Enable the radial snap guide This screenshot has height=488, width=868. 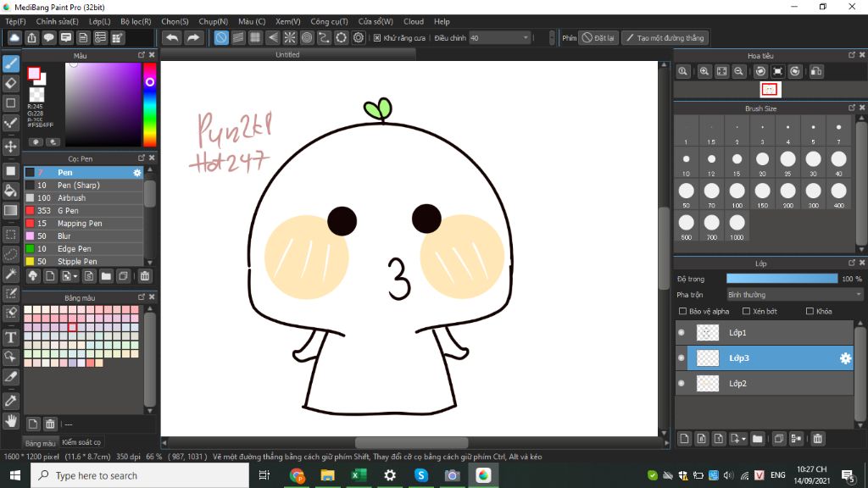click(290, 37)
